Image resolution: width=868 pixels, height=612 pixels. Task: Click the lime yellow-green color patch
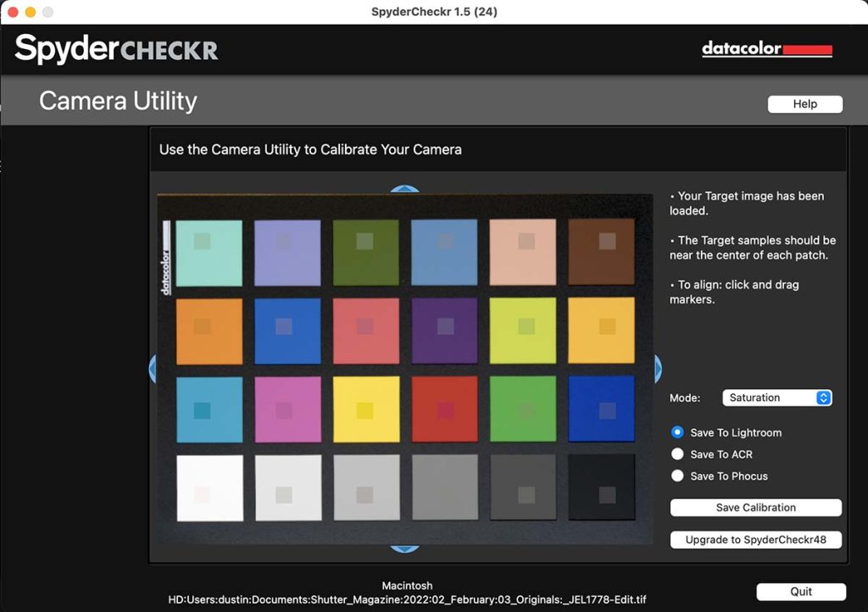[x=523, y=331]
